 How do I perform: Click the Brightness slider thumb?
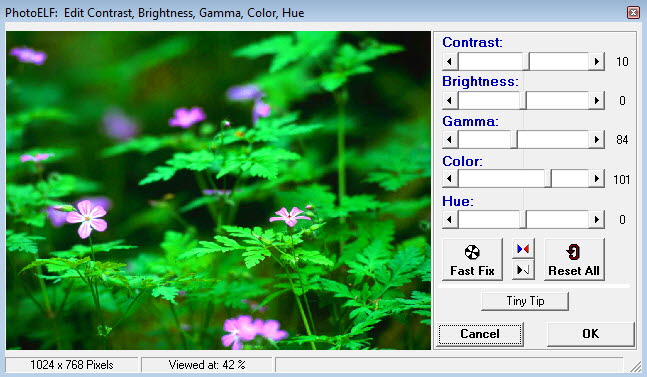(523, 100)
